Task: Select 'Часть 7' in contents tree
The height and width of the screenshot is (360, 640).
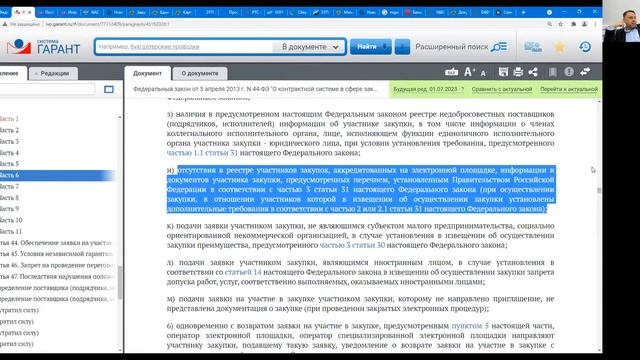Action: pyautogui.click(x=10, y=186)
